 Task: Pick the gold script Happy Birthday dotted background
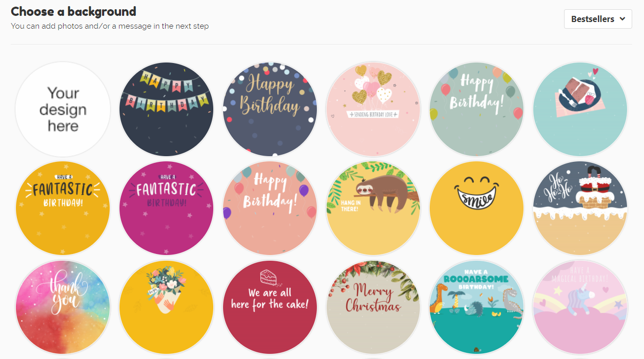tap(270, 109)
